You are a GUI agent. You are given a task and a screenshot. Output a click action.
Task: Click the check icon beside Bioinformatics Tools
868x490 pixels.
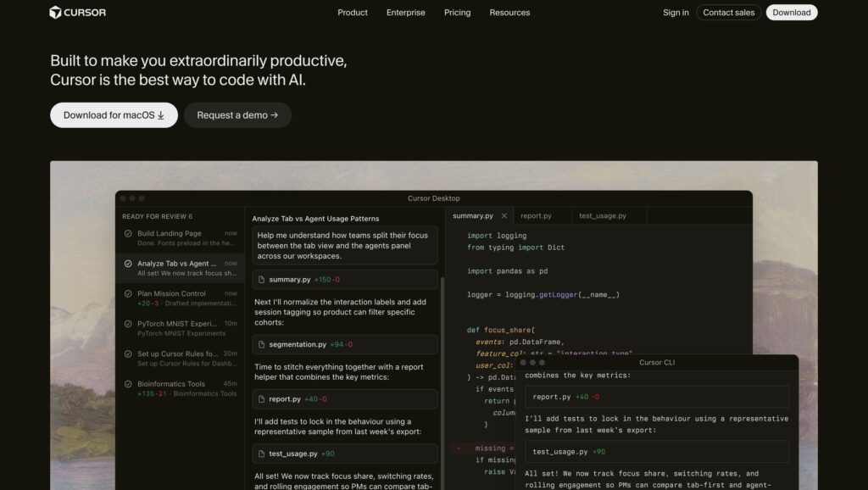(x=128, y=384)
